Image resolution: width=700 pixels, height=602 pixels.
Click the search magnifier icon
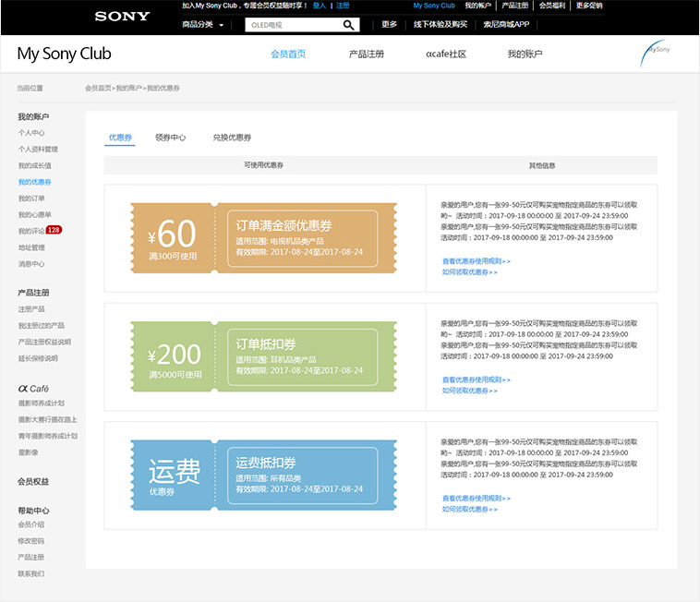(x=349, y=25)
